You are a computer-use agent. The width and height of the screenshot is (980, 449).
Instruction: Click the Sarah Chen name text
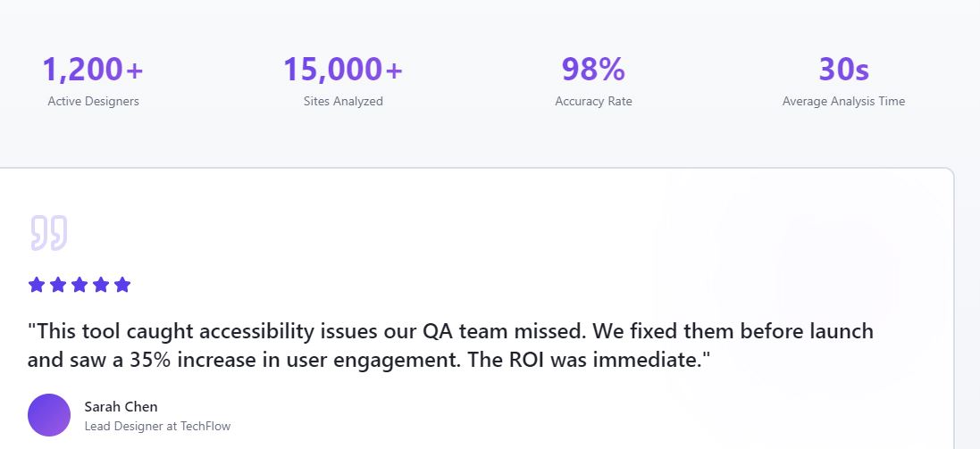coord(121,407)
